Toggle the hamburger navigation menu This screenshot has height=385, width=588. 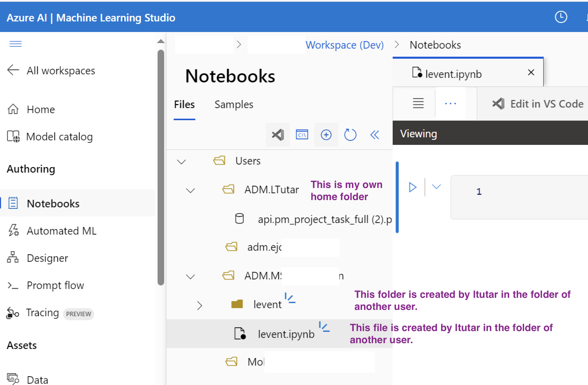click(x=15, y=44)
